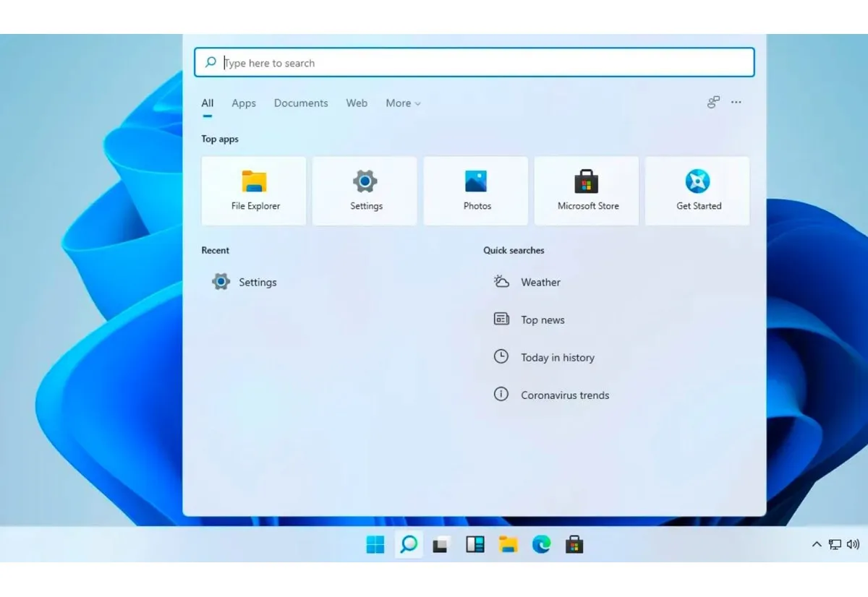Click the Start button on the taskbar
Screen dimensions: 868x597
(375, 544)
